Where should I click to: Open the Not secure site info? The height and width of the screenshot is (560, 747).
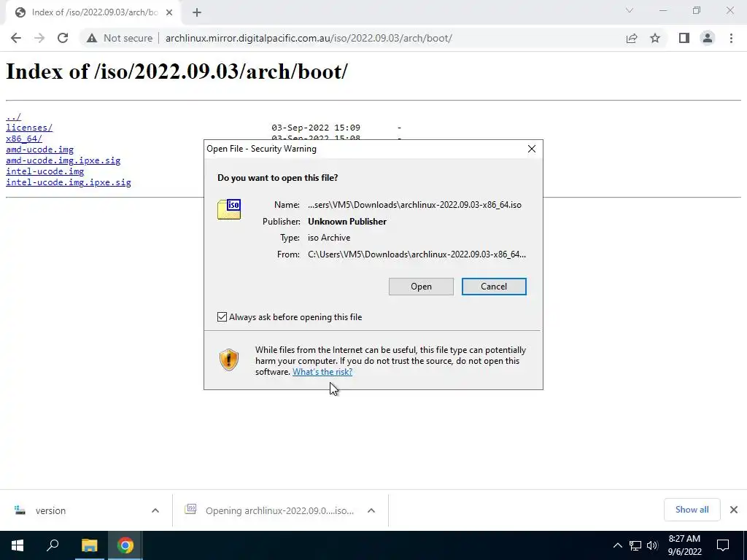(x=120, y=38)
